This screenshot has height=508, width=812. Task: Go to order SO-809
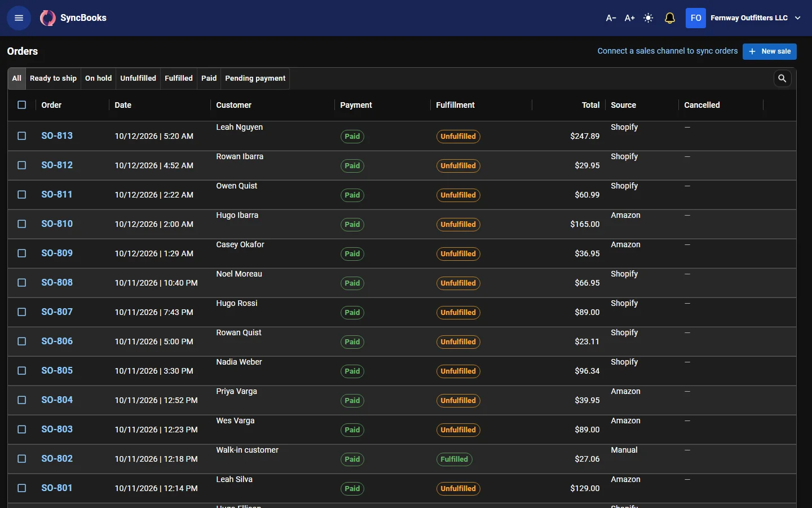57,253
